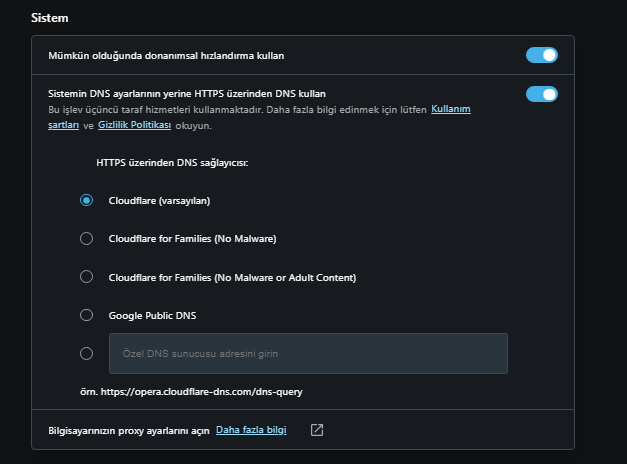
Task: Click the Google Public DNS label text
Action: 152,316
